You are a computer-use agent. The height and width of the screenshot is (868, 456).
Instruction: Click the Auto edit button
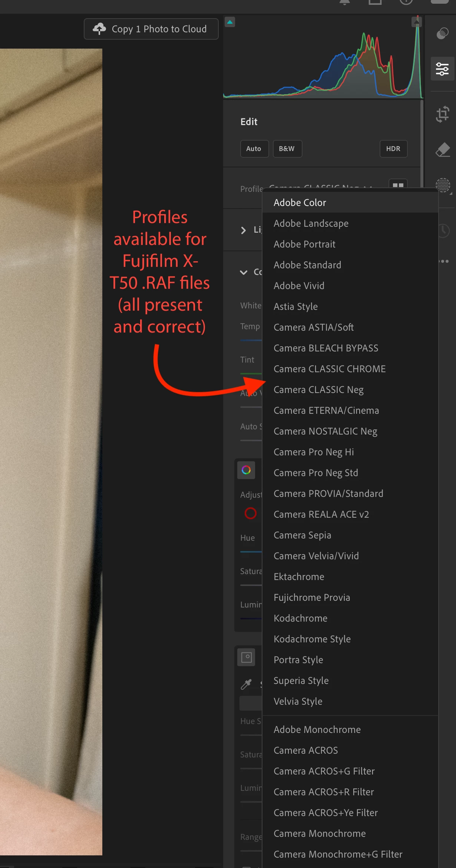tap(254, 149)
